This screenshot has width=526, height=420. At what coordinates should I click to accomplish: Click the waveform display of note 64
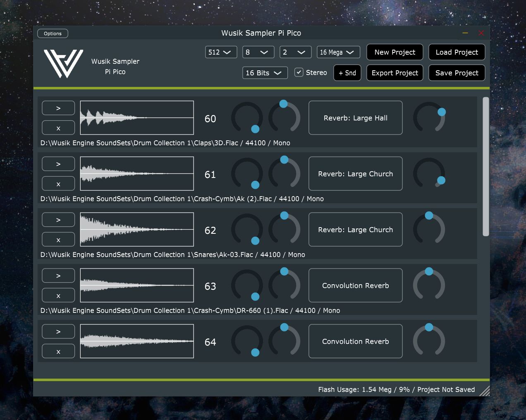click(x=137, y=341)
